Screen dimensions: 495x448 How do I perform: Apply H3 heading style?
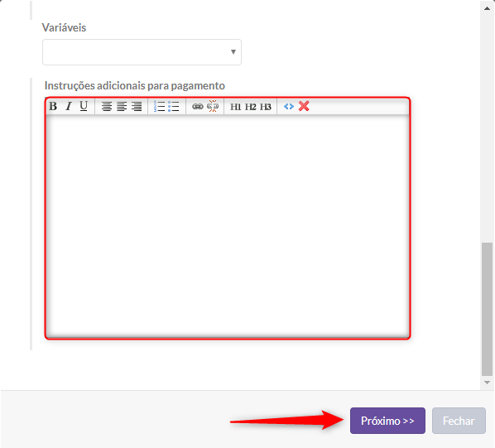click(266, 107)
